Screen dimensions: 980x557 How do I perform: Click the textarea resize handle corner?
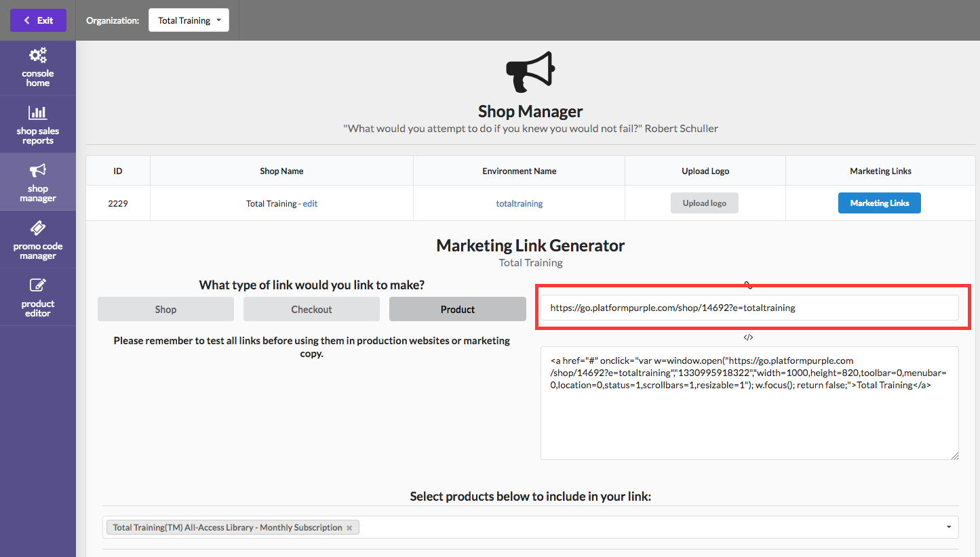point(955,456)
